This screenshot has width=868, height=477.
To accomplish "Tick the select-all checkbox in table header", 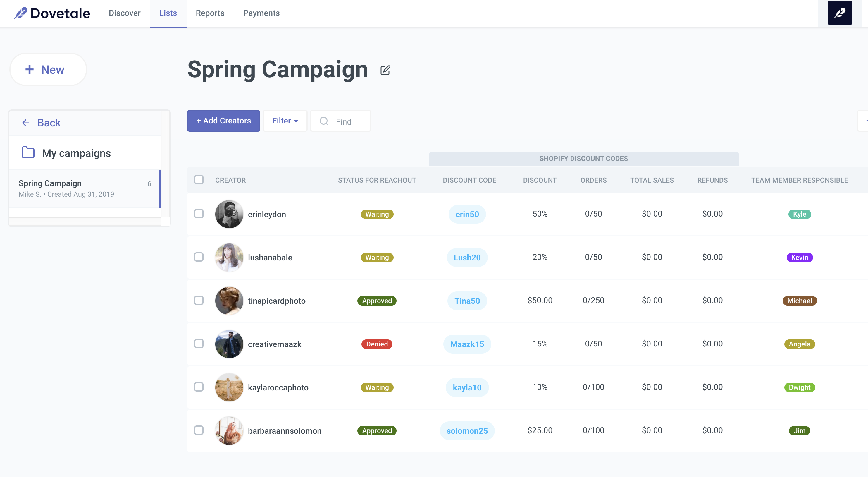I will coord(199,180).
